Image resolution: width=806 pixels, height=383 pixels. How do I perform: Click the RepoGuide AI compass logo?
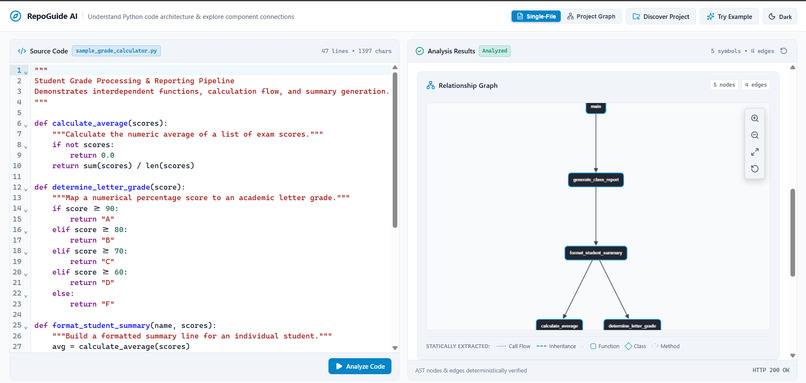(x=15, y=16)
